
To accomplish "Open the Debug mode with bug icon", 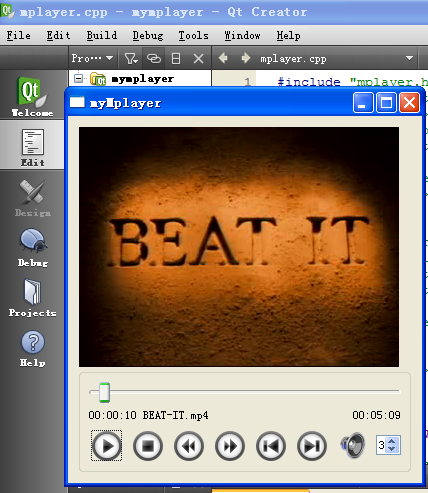I will tap(32, 247).
